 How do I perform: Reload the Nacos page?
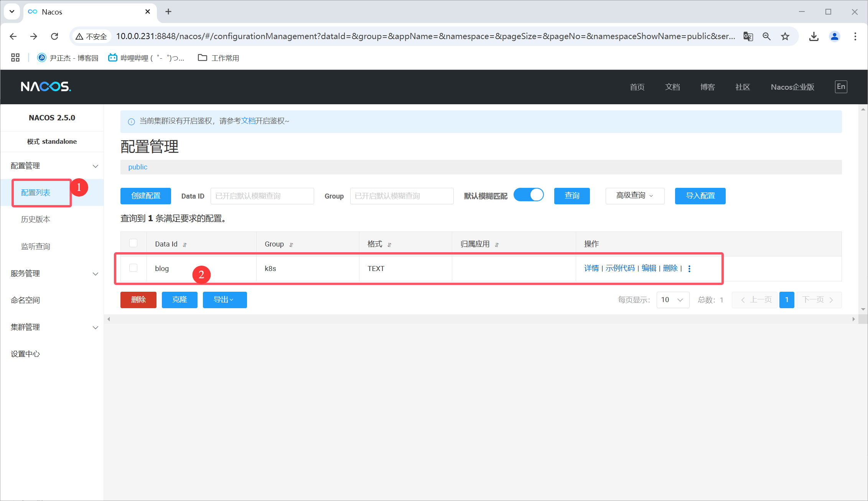[x=54, y=36]
